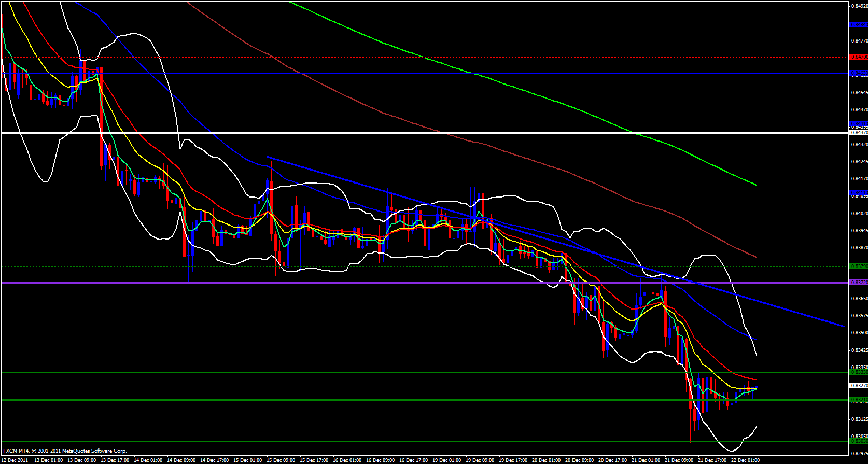This screenshot has width=868, height=464.
Task: Click the 0.84920 price scale value
Action: [858, 7]
